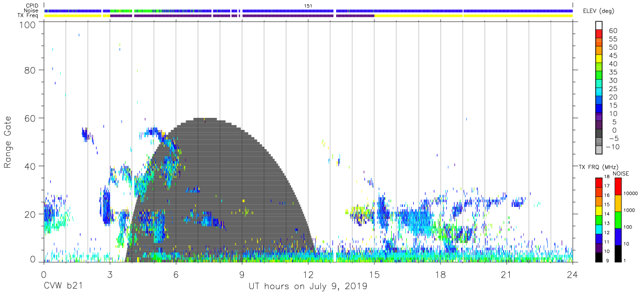Image resolution: width=644 pixels, height=297 pixels.
Task: Select the yellow cell of TX FRQ bar
Action: pyautogui.click(x=598, y=211)
